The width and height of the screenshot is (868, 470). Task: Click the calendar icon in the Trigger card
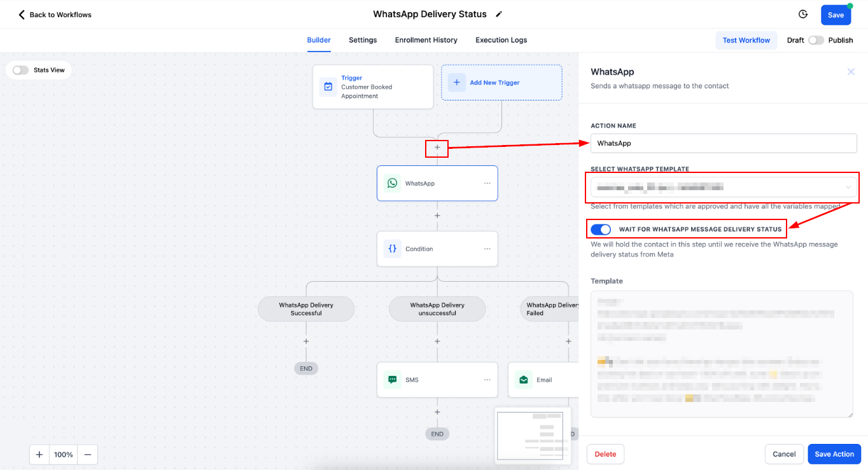click(328, 86)
